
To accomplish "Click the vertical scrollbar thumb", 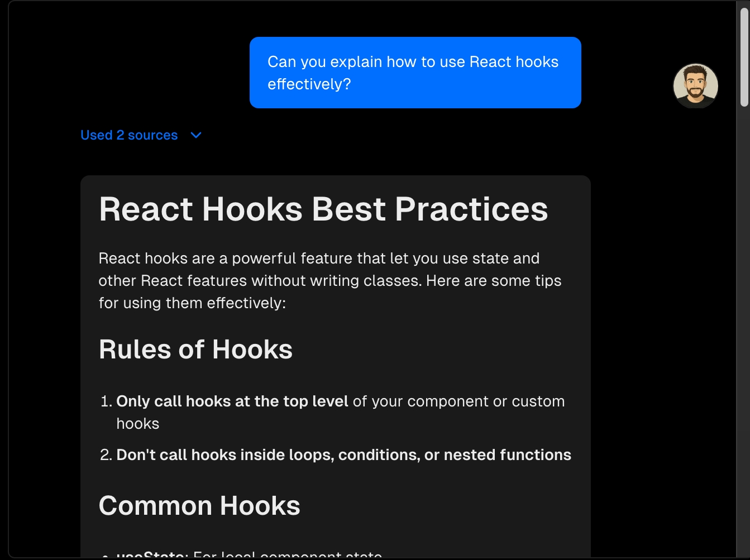I will click(744, 56).
